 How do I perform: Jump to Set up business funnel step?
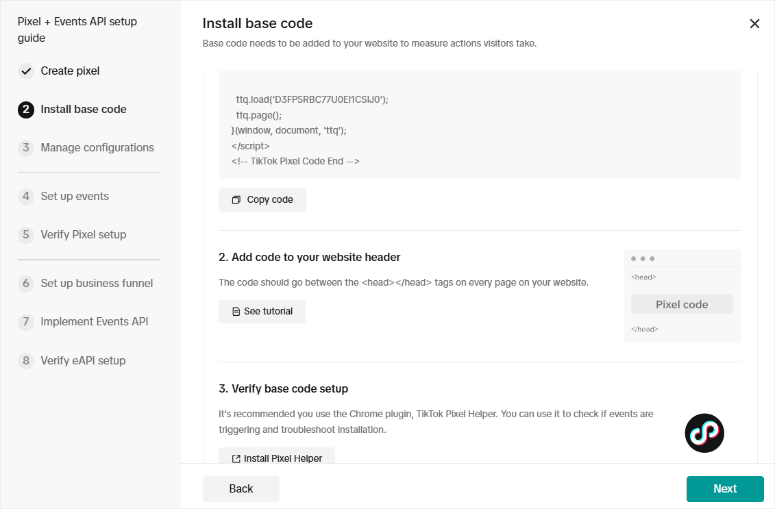click(x=97, y=284)
